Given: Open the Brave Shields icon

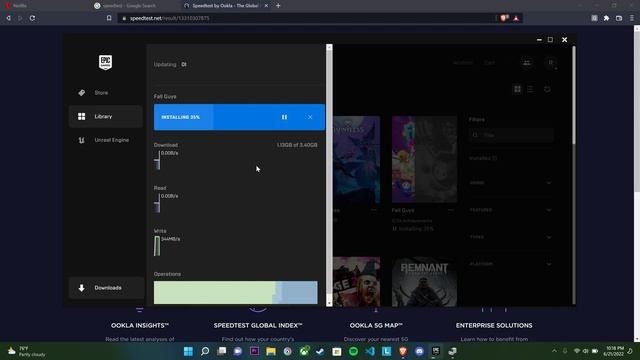Looking at the screenshot, I should [x=504, y=18].
